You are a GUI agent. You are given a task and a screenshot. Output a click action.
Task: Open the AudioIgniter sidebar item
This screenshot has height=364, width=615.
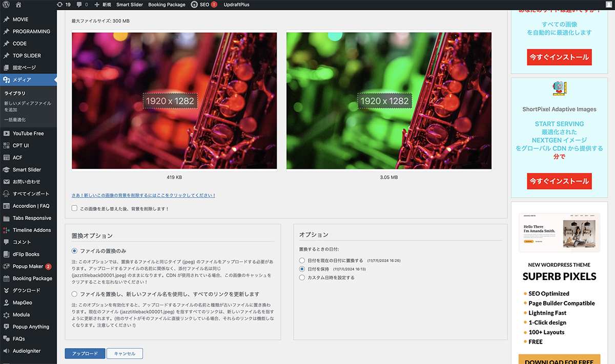point(26,351)
